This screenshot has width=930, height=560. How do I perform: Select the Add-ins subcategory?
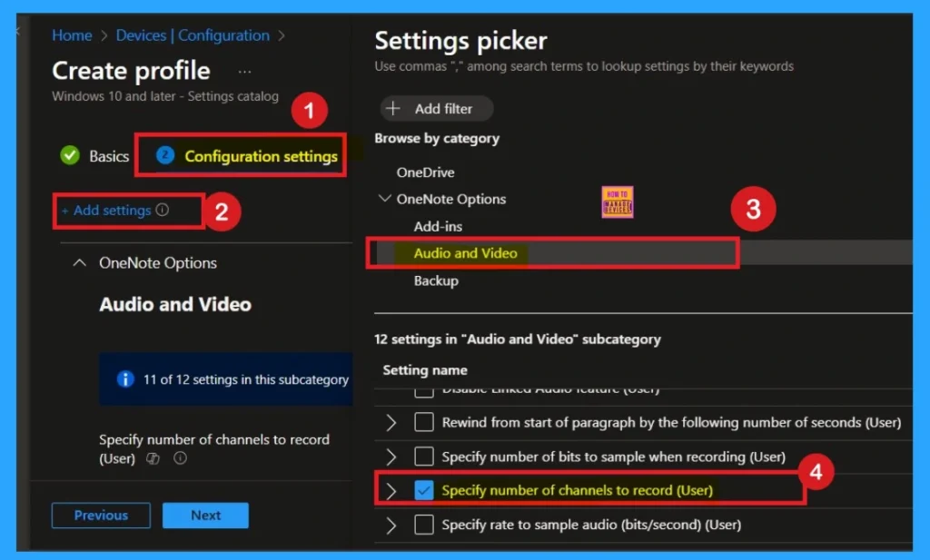coord(438,226)
